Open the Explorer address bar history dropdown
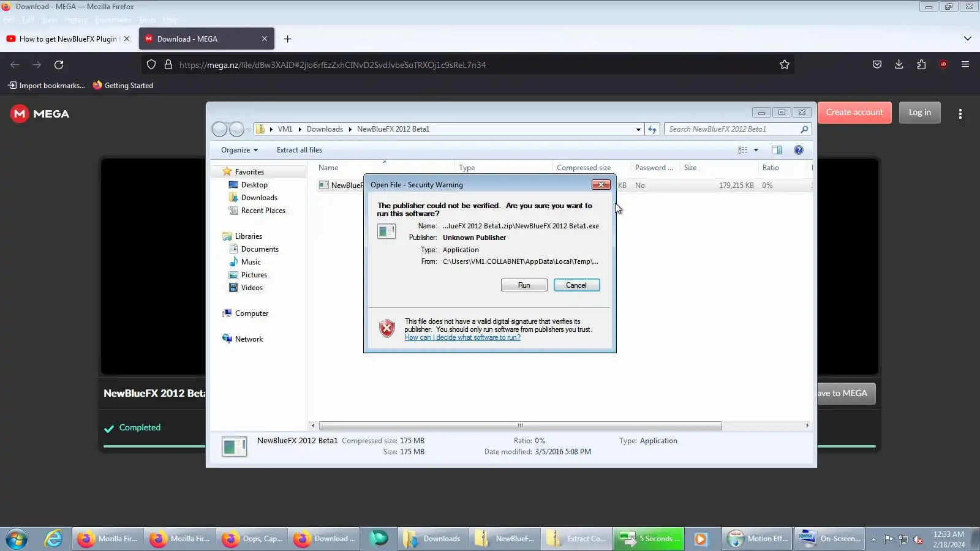This screenshot has width=980, height=551. [x=638, y=129]
